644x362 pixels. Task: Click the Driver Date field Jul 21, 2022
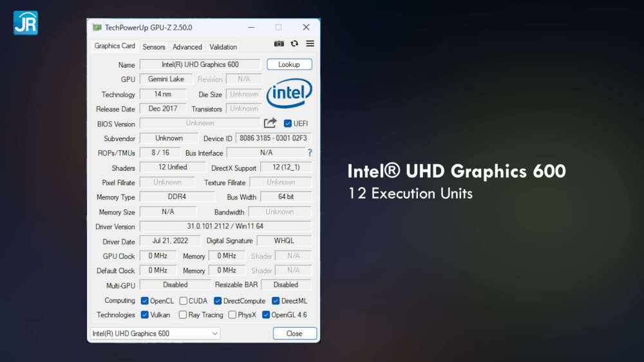click(x=170, y=241)
